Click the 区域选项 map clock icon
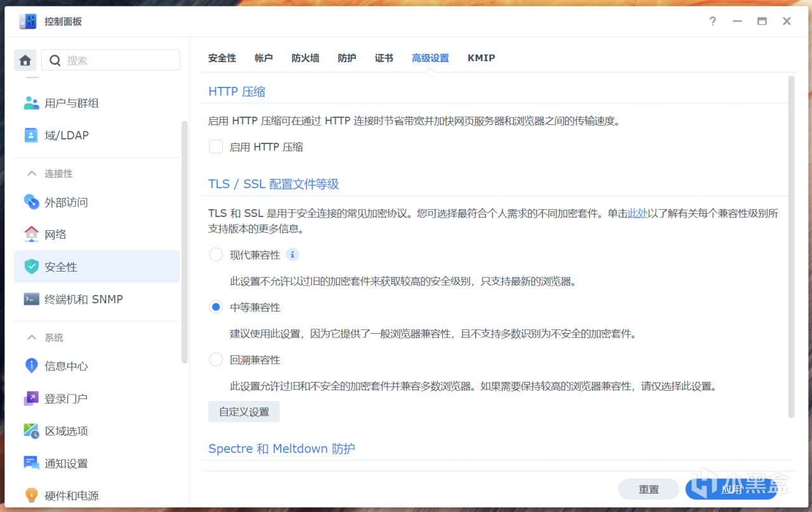Viewport: 812px width, 512px height. (x=31, y=431)
